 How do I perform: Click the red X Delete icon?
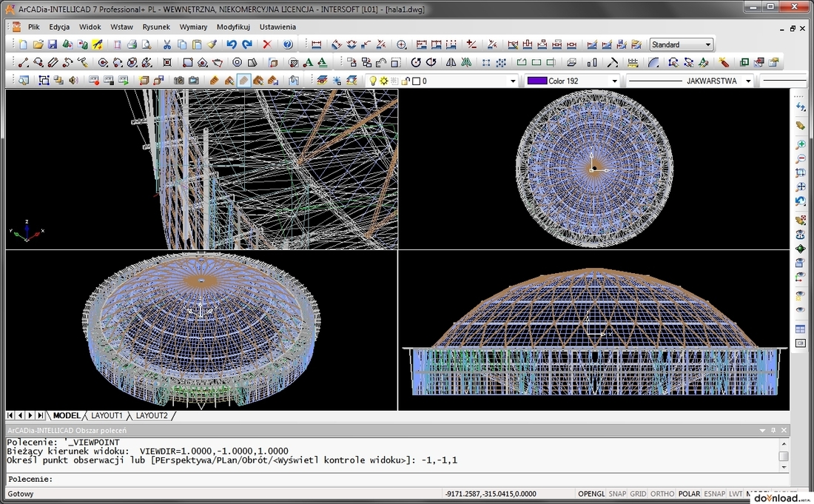coord(267,44)
